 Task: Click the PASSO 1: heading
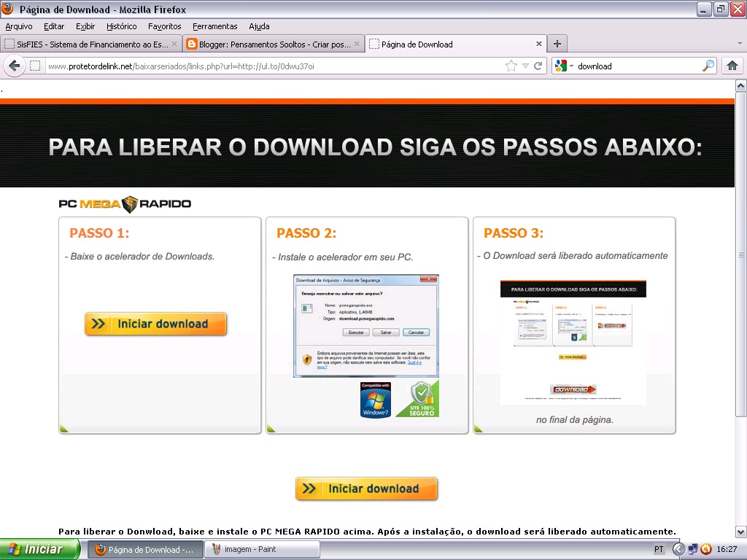[x=99, y=233]
